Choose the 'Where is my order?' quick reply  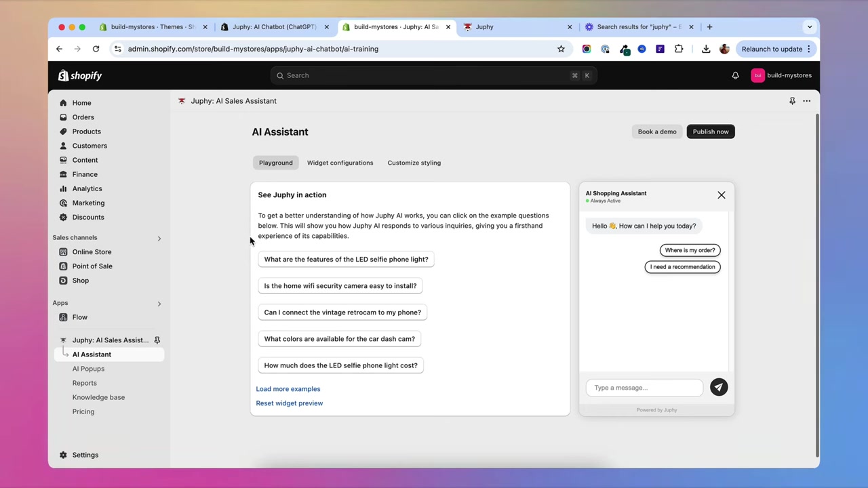[690, 250]
